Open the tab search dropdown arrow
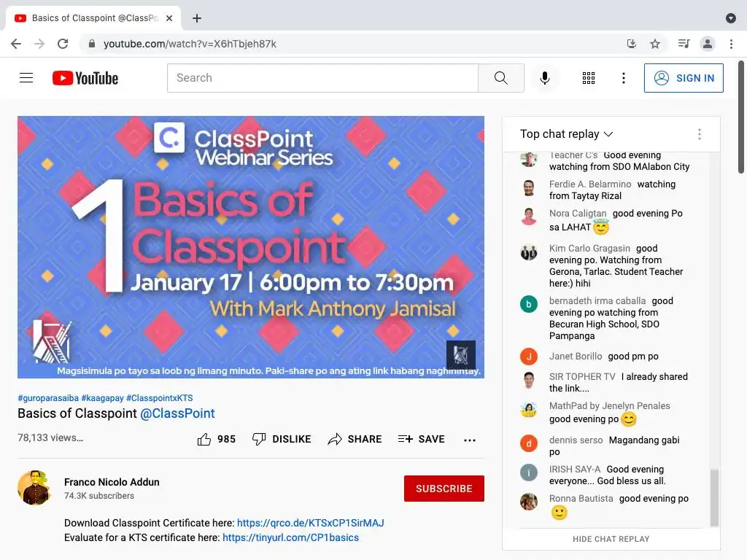Viewport: 747px width, 560px height. (731, 18)
